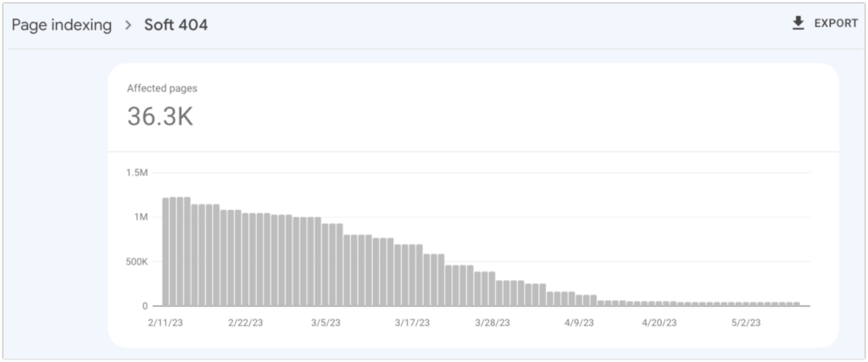The image size is (868, 362).
Task: Click the 2/11/23 x-axis date label
Action: click(x=165, y=323)
